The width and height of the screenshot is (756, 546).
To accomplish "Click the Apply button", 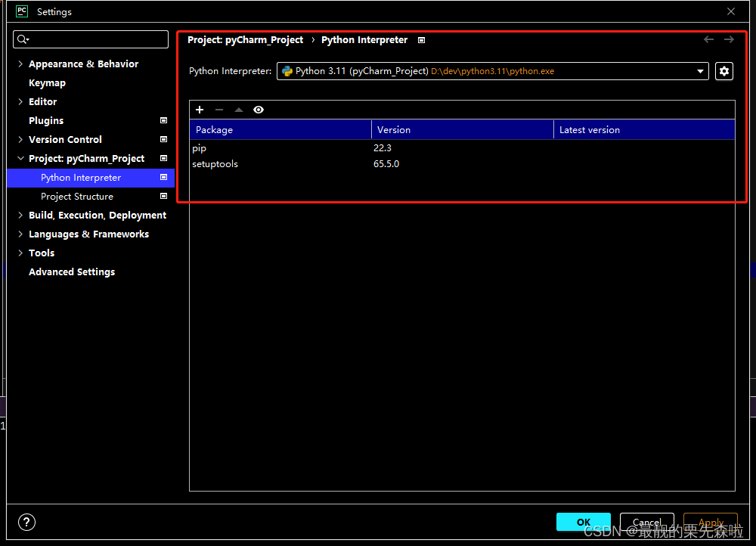I will coord(711,522).
